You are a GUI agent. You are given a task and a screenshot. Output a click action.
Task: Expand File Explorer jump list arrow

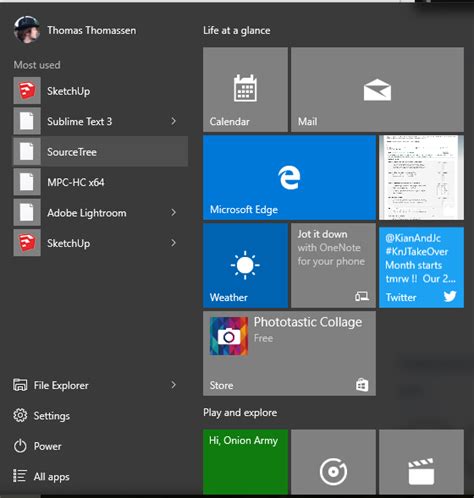173,385
